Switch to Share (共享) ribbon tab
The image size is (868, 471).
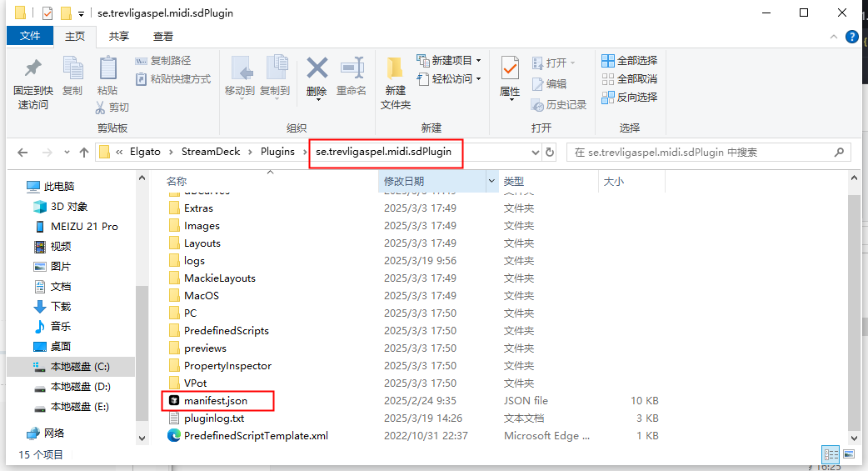118,37
